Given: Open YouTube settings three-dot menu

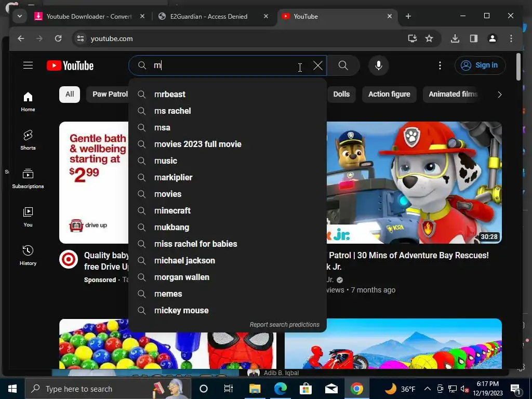Looking at the screenshot, I should [440, 65].
